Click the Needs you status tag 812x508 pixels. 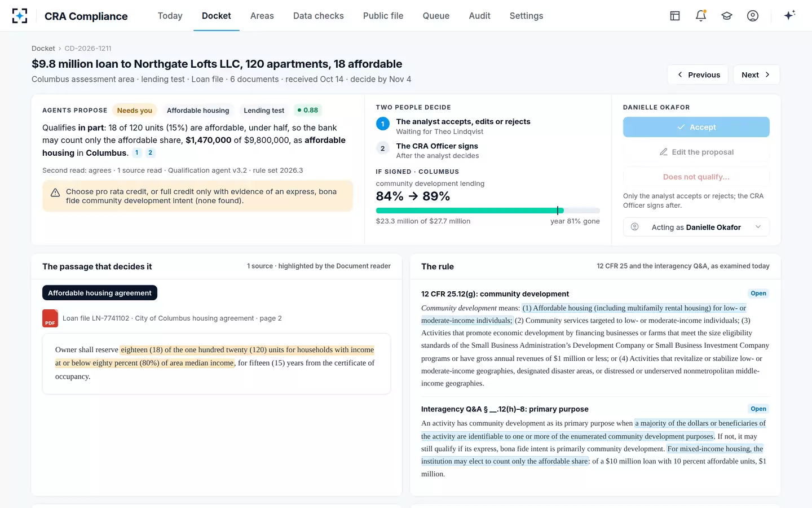pos(135,111)
